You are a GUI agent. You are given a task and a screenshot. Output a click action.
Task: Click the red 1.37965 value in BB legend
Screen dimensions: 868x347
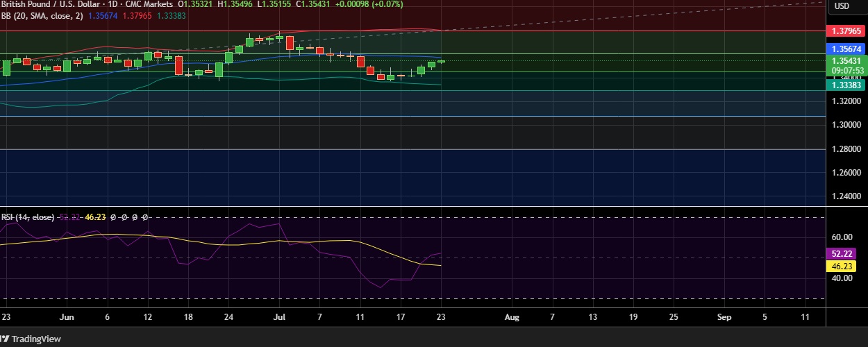point(137,15)
